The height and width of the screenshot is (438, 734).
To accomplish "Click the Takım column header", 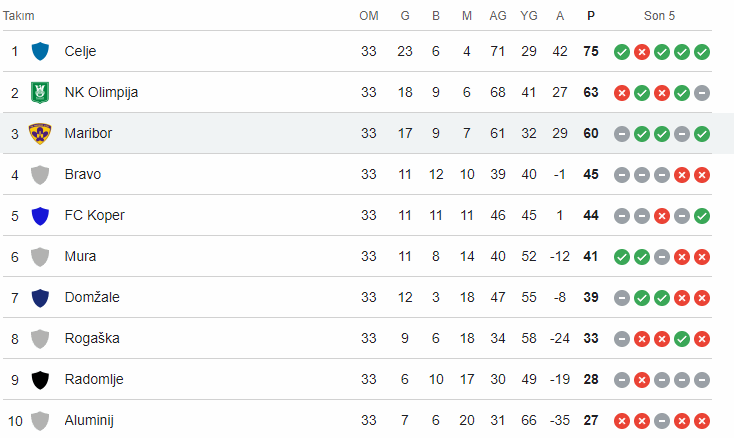I will pyautogui.click(x=19, y=16).
